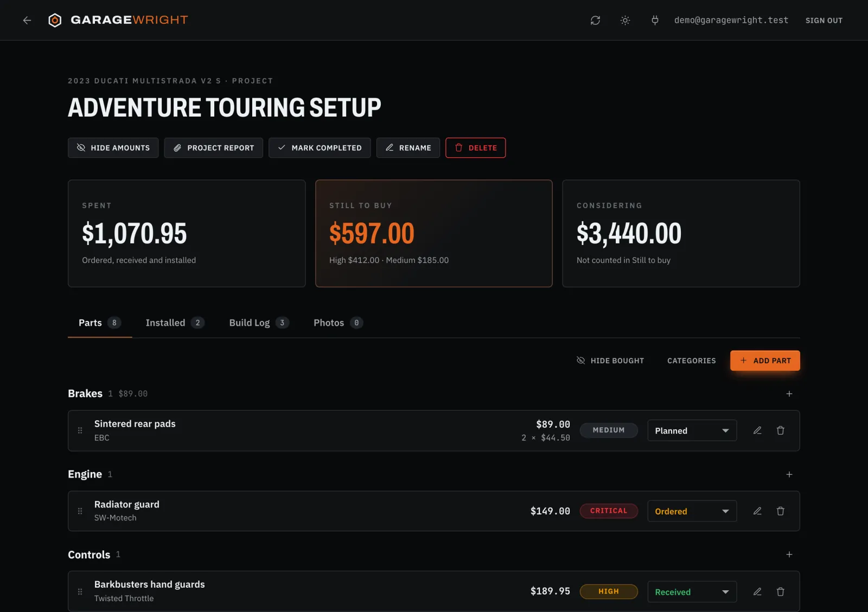This screenshot has width=868, height=612.
Task: Open Received status dropdown for Barkbusters
Action: [x=692, y=592]
